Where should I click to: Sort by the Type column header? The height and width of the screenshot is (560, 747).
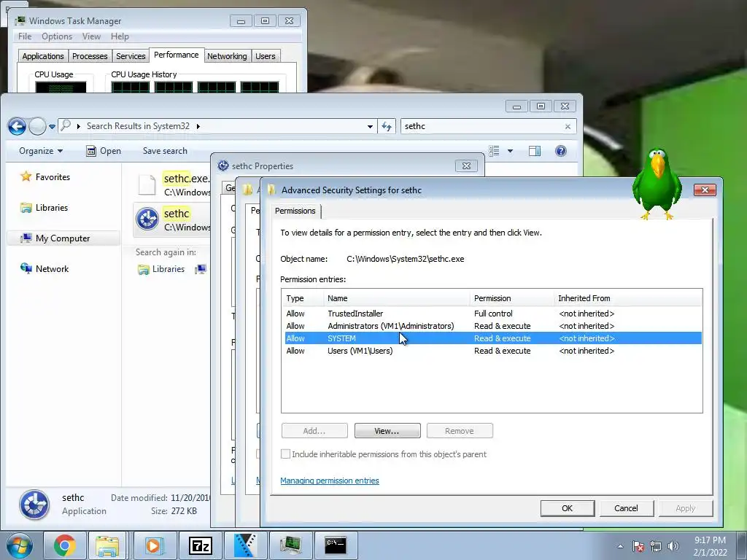pyautogui.click(x=303, y=298)
